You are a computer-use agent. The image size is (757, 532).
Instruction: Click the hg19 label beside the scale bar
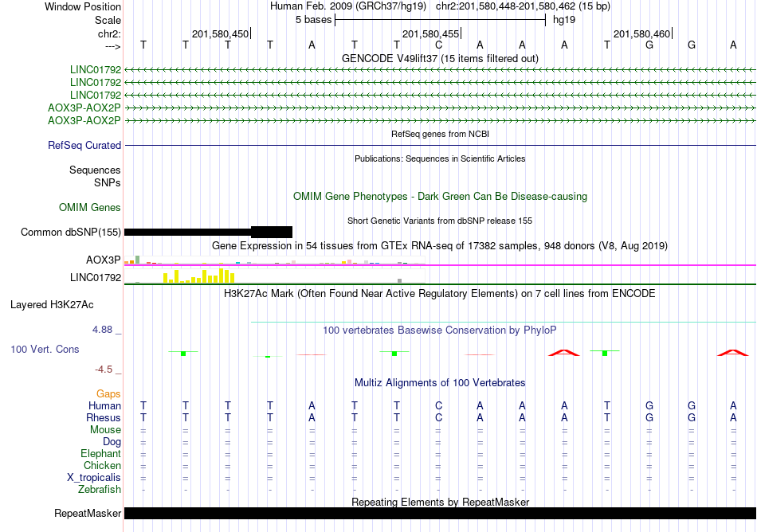[x=564, y=20]
